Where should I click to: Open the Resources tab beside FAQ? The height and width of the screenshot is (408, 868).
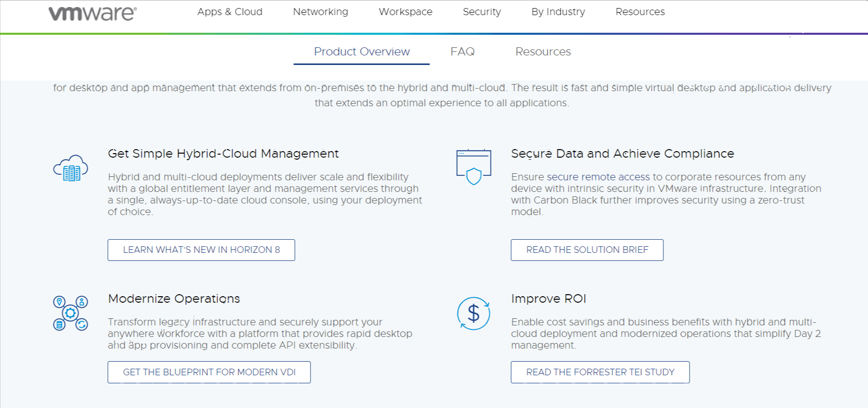click(x=543, y=51)
